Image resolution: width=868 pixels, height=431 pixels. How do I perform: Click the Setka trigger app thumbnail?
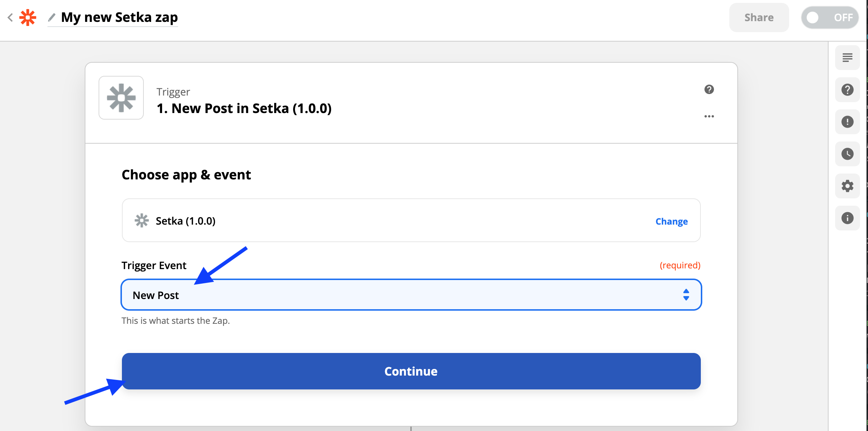[121, 98]
